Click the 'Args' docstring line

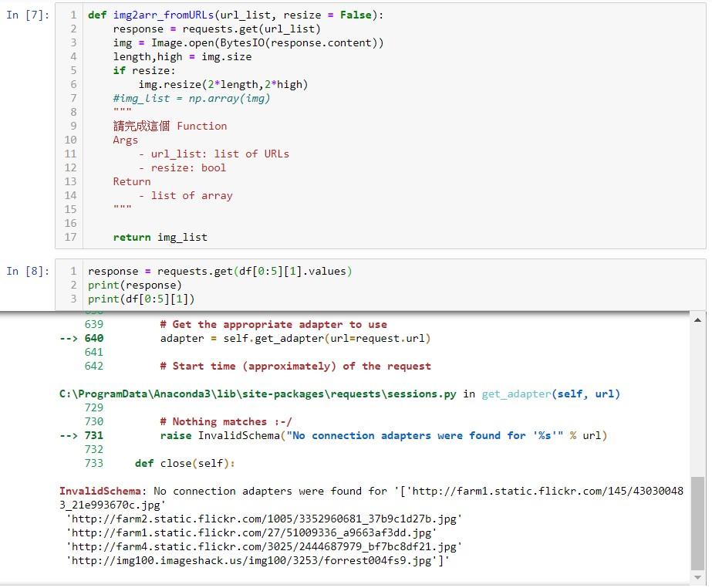coord(125,140)
